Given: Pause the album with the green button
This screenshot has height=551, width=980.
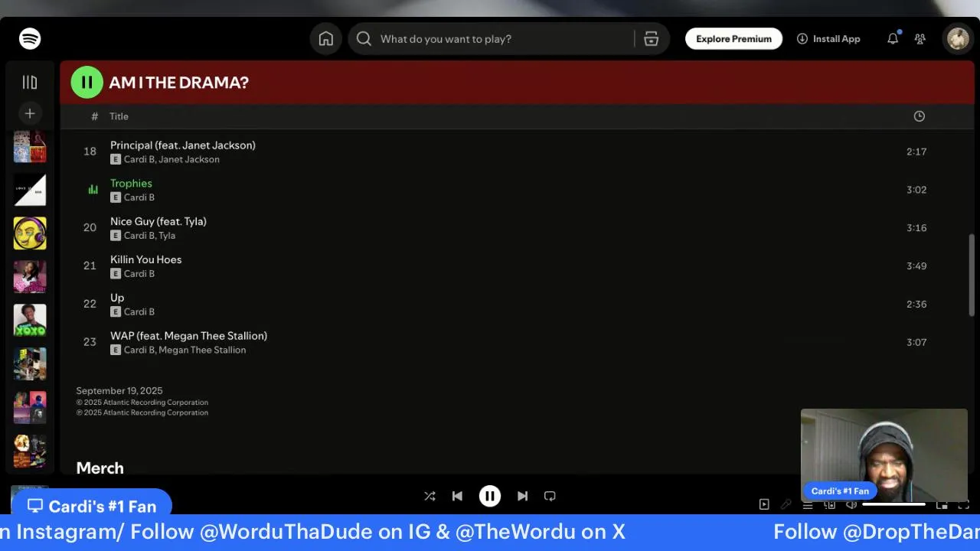Looking at the screenshot, I should tap(87, 83).
